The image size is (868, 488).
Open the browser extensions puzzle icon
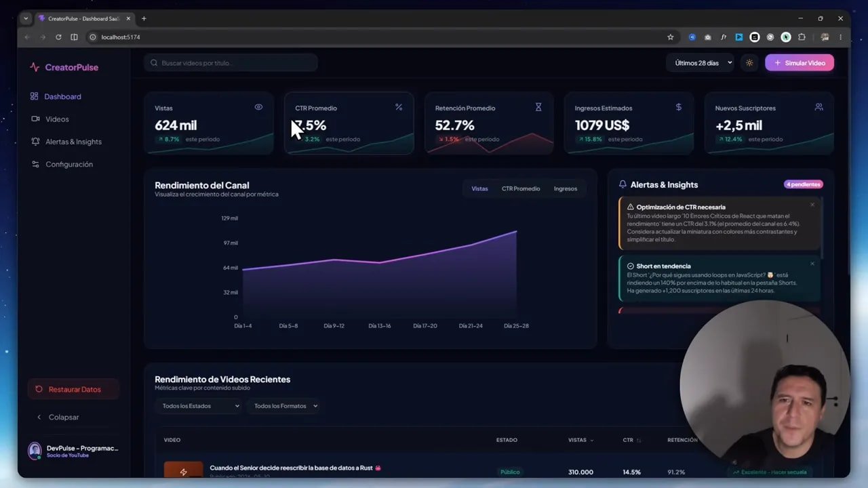pyautogui.click(x=802, y=37)
